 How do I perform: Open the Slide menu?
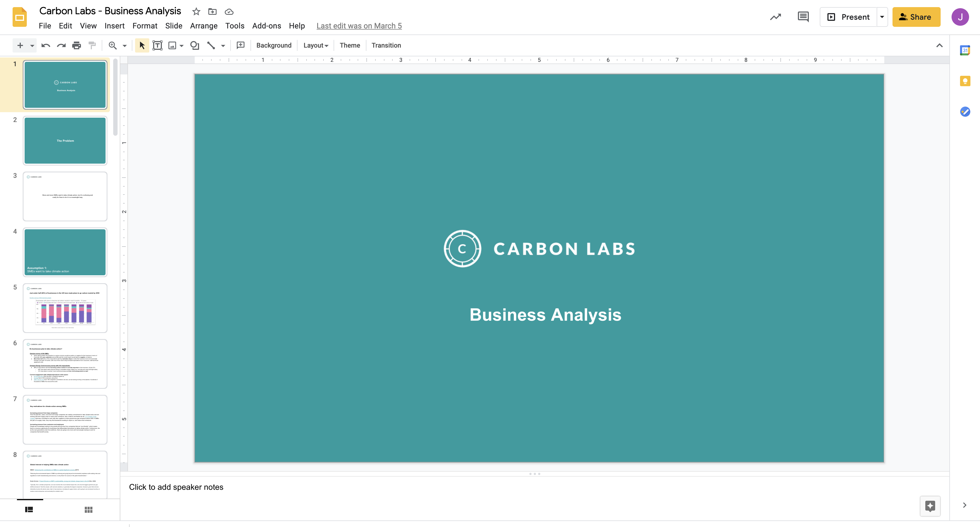173,26
